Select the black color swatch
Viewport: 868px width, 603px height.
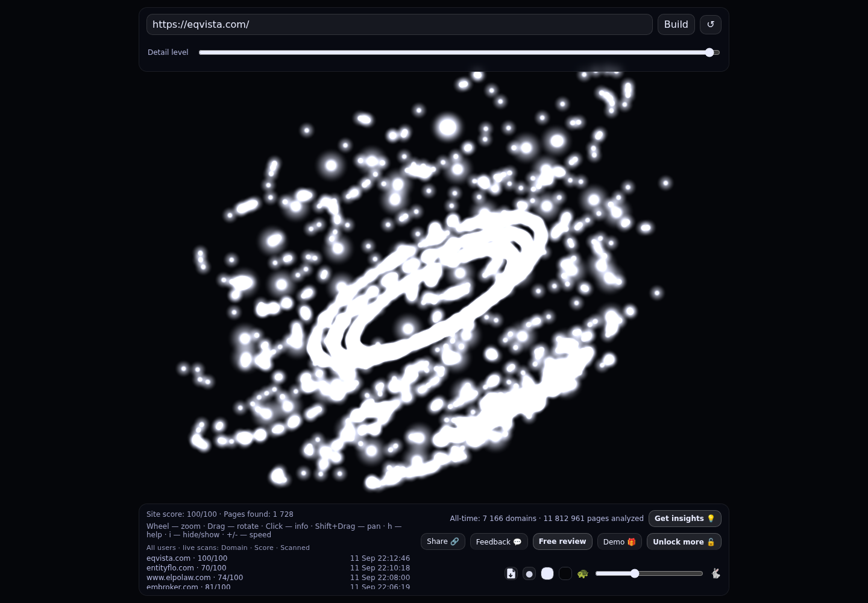click(x=565, y=573)
